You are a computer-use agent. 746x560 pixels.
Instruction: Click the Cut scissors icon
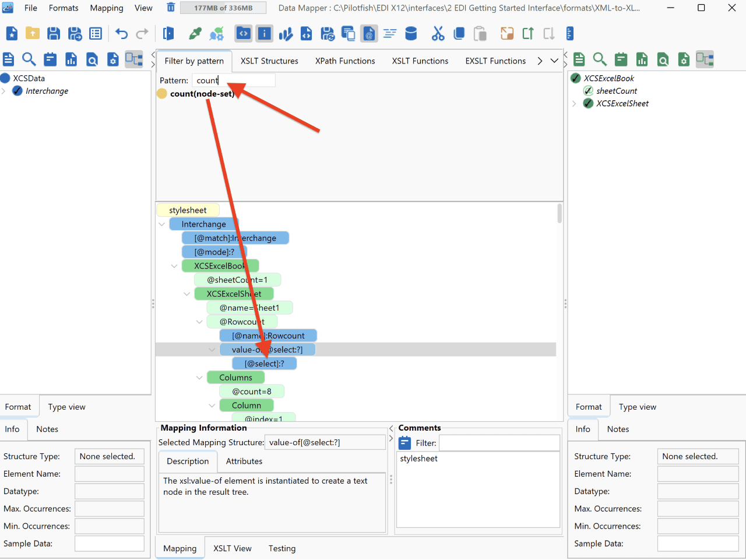438,34
